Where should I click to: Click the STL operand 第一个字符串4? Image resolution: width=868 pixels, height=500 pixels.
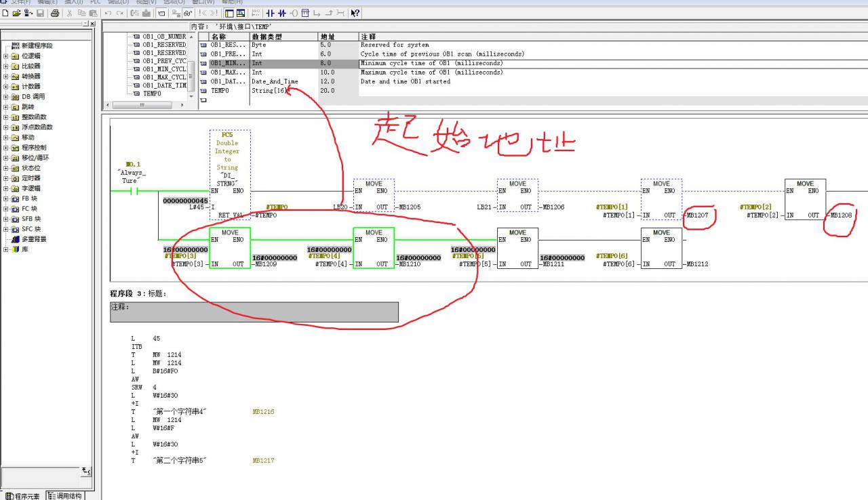coord(180,411)
